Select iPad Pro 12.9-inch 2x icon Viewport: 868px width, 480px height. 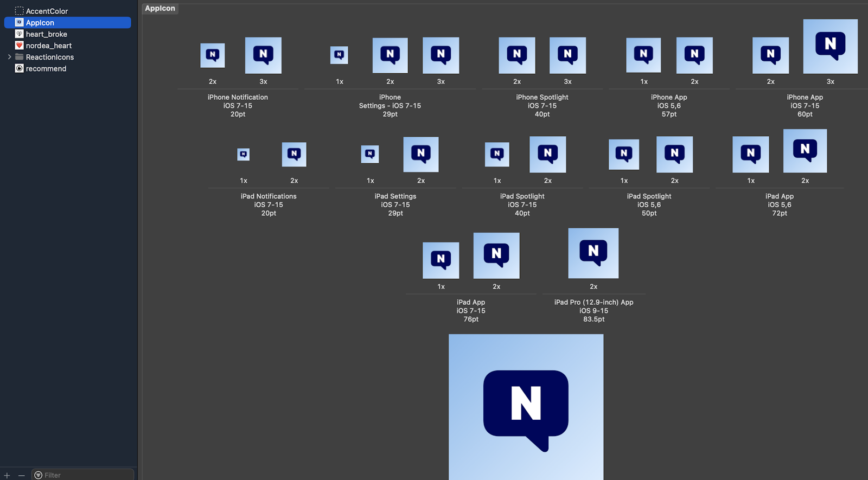click(x=593, y=253)
